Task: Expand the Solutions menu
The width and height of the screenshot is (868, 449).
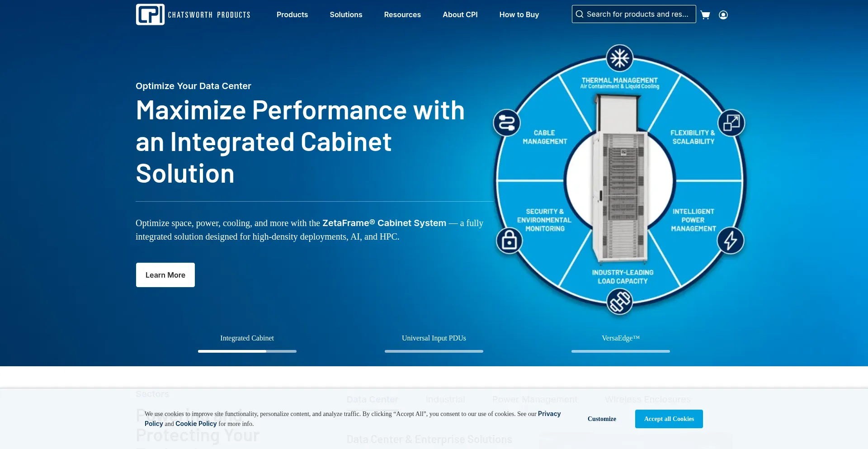Action: (x=346, y=14)
